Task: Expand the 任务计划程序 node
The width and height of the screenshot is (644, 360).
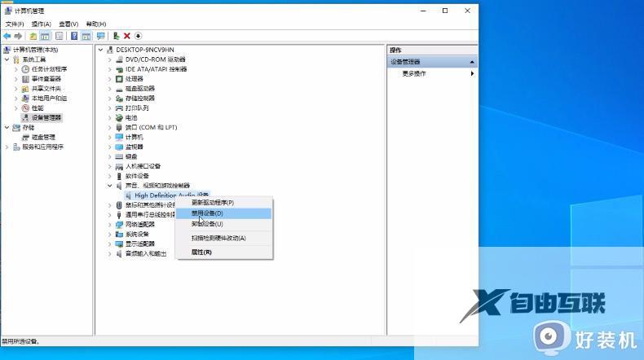Action: tap(16, 69)
